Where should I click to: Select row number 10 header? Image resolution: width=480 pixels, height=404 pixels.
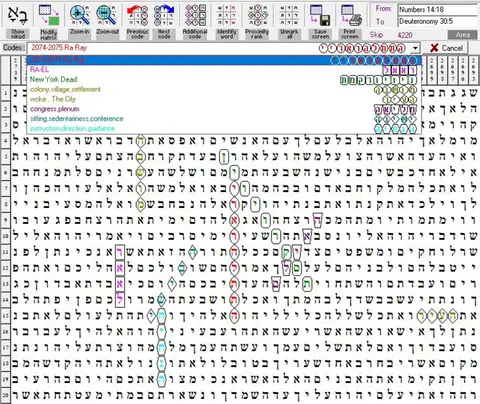click(x=6, y=236)
